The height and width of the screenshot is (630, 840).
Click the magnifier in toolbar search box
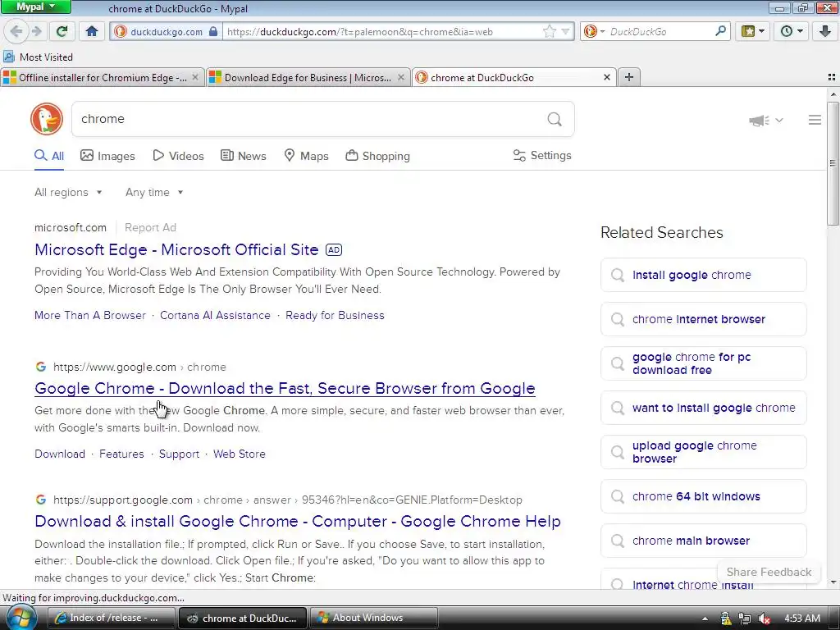point(720,31)
